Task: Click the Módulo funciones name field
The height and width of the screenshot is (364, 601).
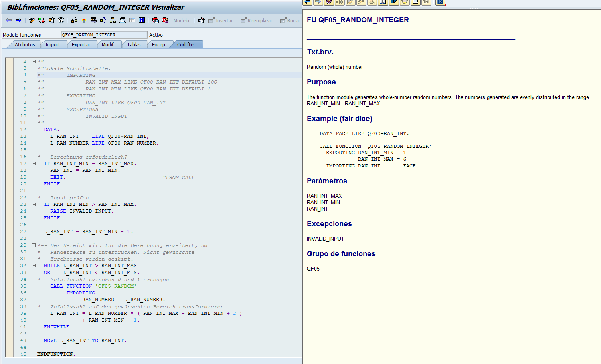Action: pos(104,35)
